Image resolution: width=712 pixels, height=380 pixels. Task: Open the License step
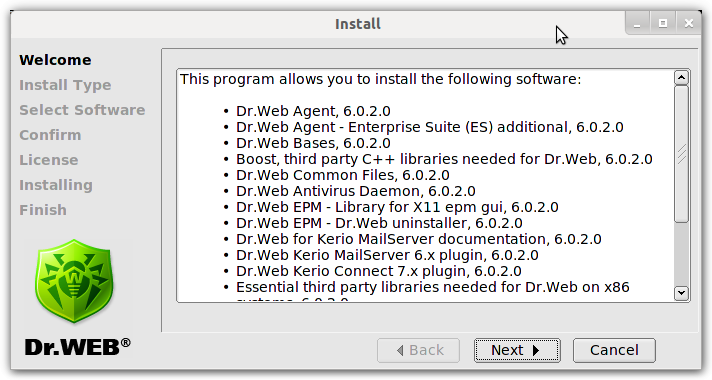[49, 160]
